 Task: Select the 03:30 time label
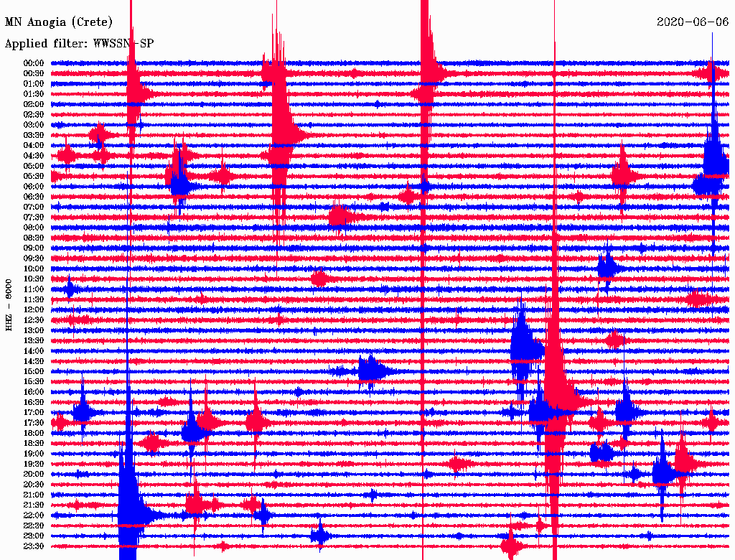(34, 135)
